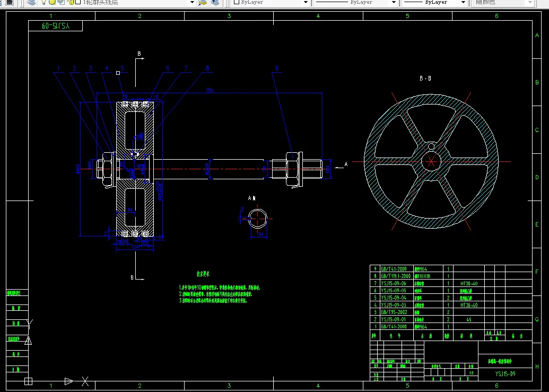Click Make Object's Layer Current icon
This screenshot has height=392, width=549.
tap(203, 2)
